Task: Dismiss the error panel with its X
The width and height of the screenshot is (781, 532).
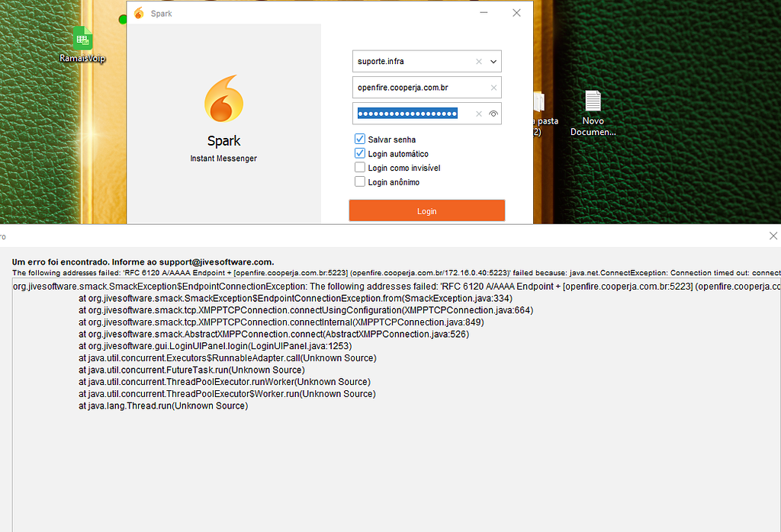Action: click(773, 236)
